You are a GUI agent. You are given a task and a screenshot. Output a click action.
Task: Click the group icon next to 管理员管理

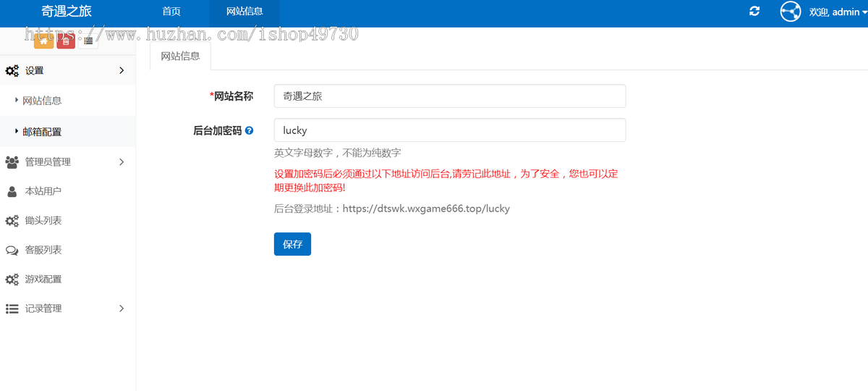coord(12,162)
